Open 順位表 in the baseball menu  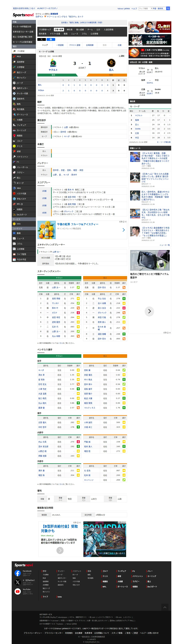click(70, 29)
